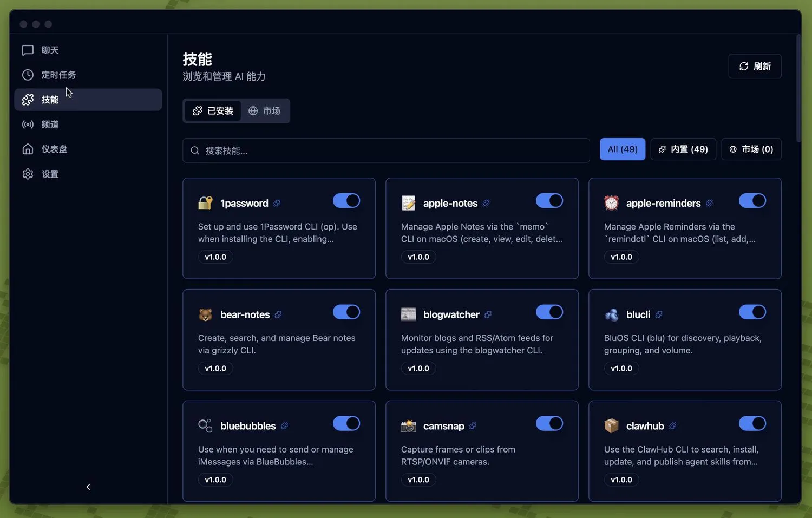The width and height of the screenshot is (812, 518).
Task: Open the blucli description text
Action: 683,344
